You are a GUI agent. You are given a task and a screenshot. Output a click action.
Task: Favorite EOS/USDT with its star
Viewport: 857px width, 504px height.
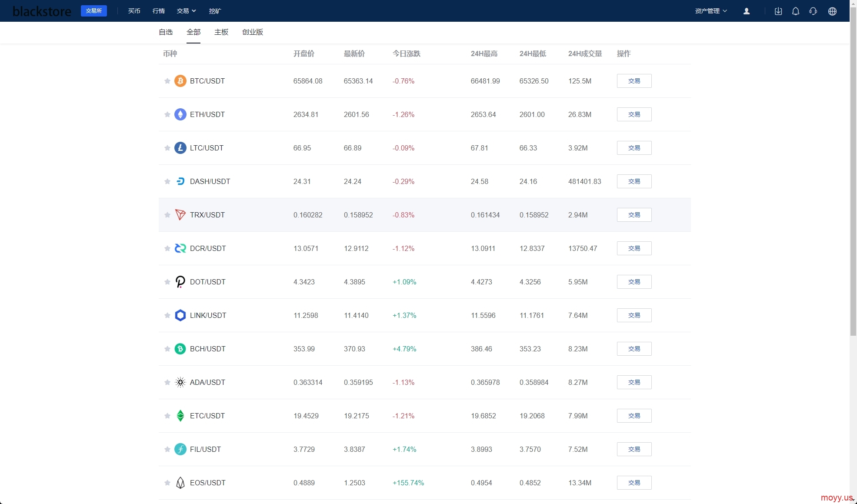click(167, 483)
